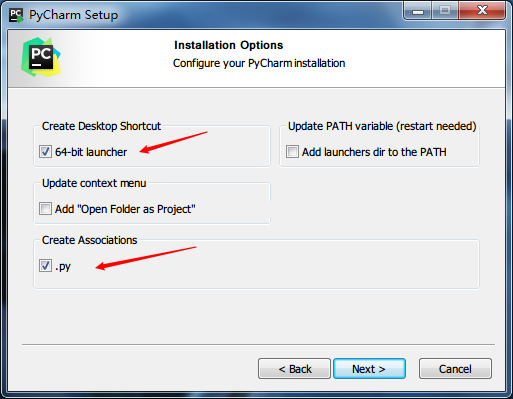Viewport: 513px width, 399px height.
Task: Click "Update PATH variable (restart needed)" label
Action: [382, 126]
